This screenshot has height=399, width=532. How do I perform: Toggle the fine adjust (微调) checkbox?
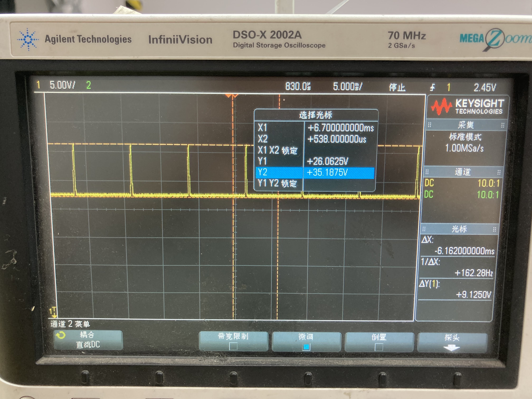[306, 347]
